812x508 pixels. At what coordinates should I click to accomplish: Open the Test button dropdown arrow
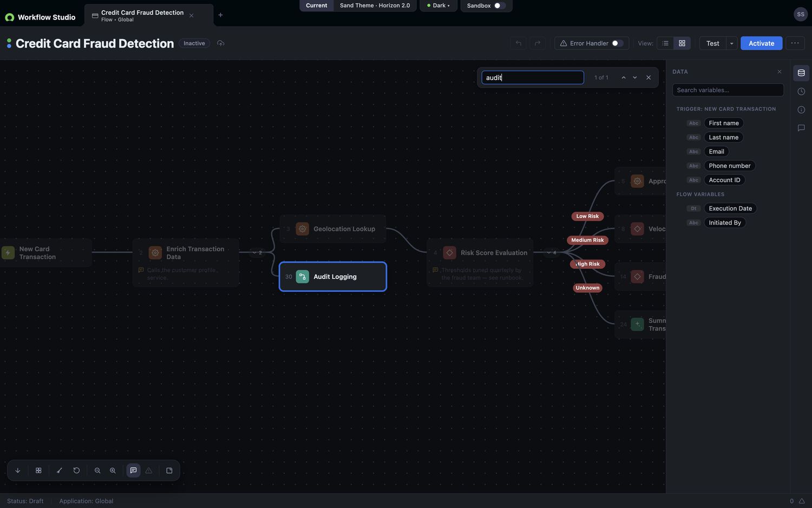731,43
